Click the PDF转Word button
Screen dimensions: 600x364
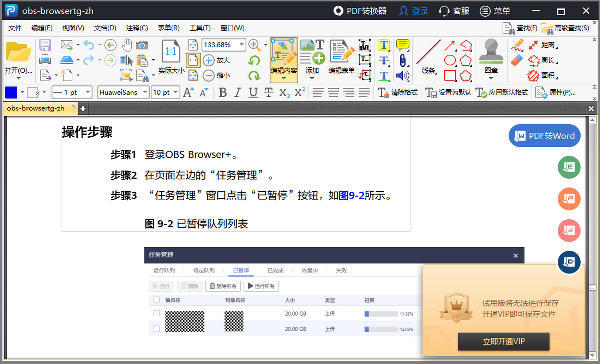545,136
